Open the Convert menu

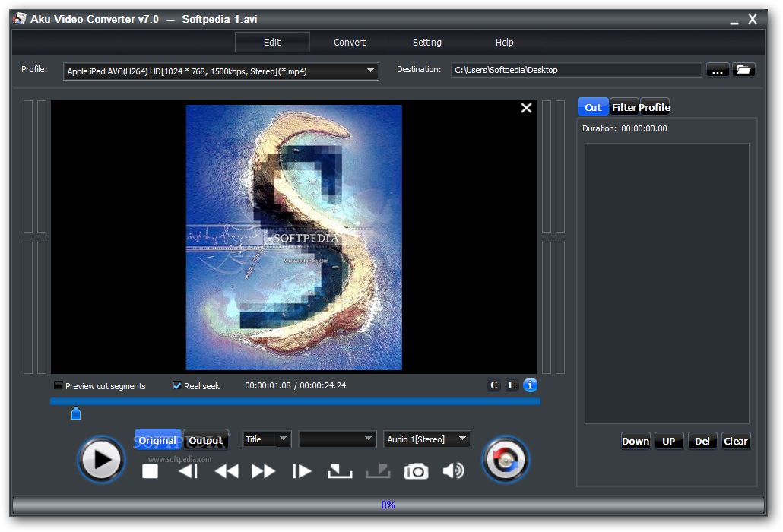pos(350,43)
